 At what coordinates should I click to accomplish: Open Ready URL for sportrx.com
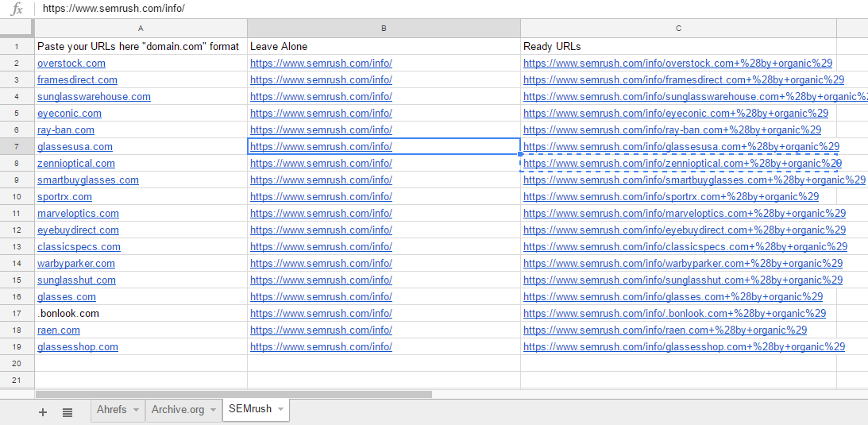click(x=671, y=196)
